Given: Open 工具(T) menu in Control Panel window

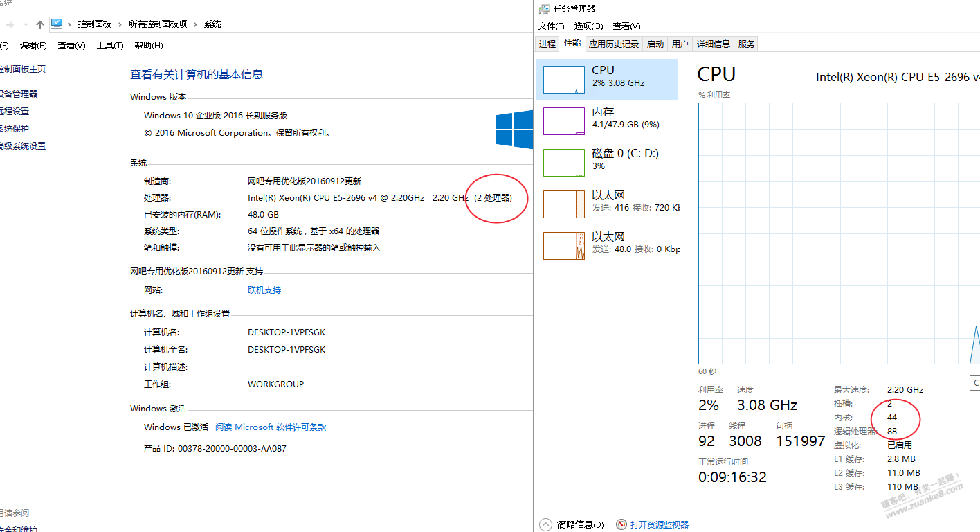Looking at the screenshot, I should tap(110, 45).
